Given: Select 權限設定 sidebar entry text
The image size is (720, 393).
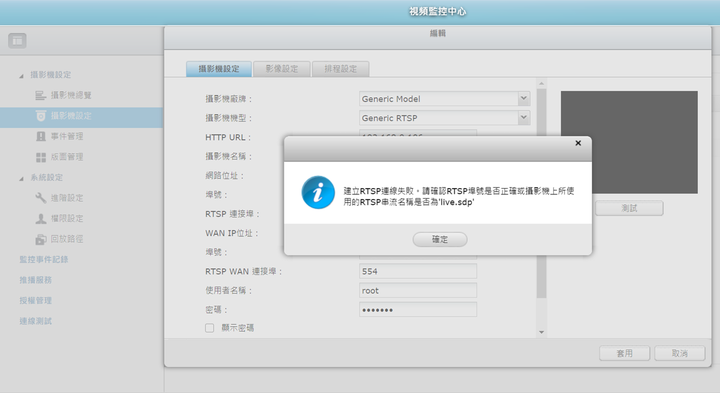Looking at the screenshot, I should 67,219.
